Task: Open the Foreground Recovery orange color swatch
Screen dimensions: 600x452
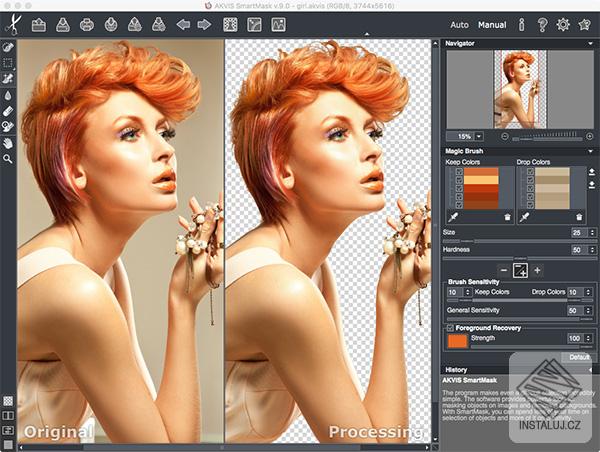Action: tap(458, 341)
